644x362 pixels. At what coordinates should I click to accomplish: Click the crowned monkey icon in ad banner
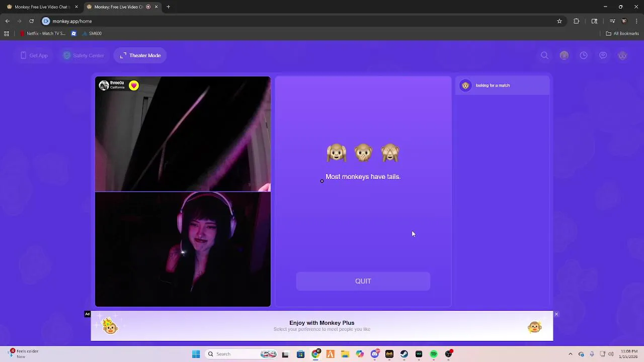click(x=110, y=326)
